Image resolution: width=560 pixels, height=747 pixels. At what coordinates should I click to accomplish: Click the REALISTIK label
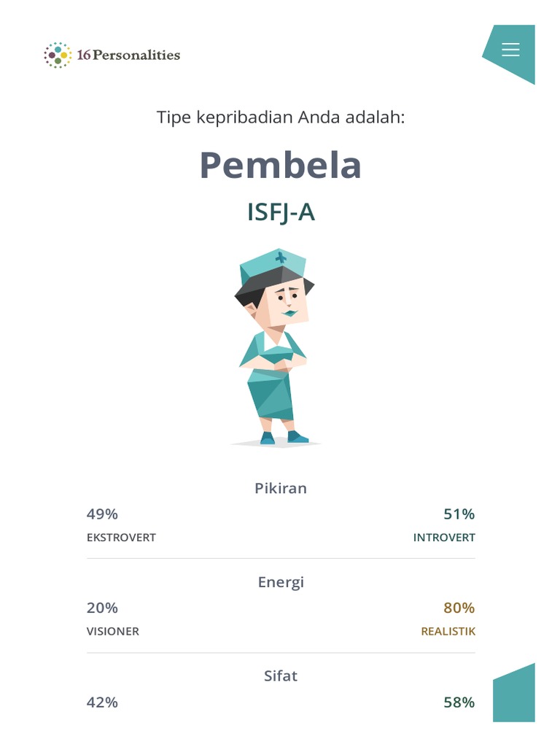[448, 631]
